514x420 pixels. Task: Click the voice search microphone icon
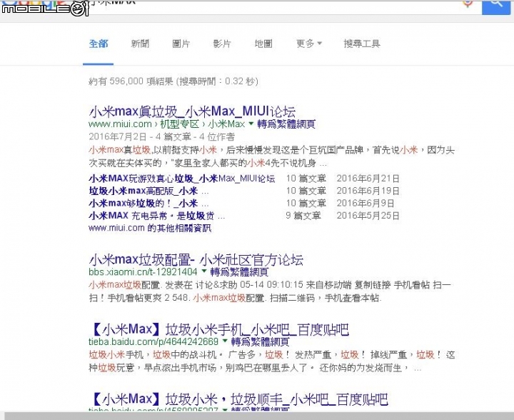468,4
